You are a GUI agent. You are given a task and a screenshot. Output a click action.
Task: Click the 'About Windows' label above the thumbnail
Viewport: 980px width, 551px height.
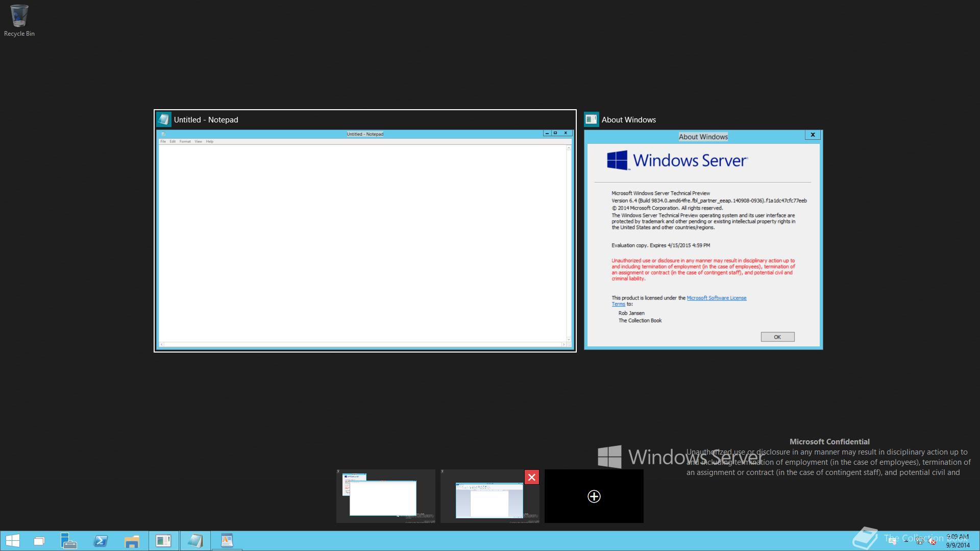pyautogui.click(x=629, y=120)
